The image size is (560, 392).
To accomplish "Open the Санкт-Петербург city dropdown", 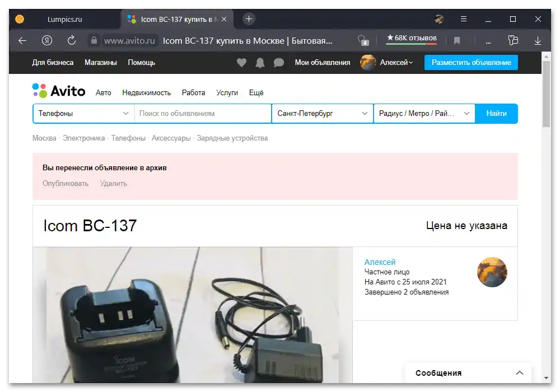I will (x=323, y=114).
